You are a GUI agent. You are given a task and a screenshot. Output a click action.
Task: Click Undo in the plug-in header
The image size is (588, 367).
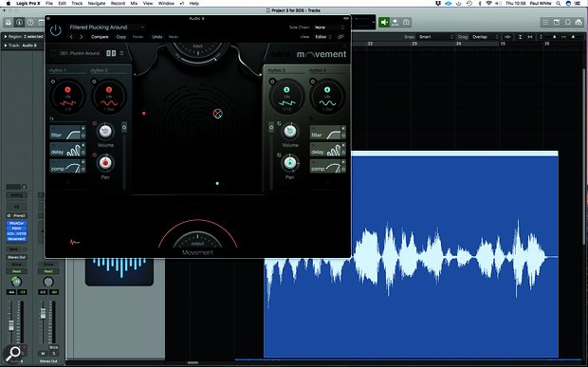point(157,37)
